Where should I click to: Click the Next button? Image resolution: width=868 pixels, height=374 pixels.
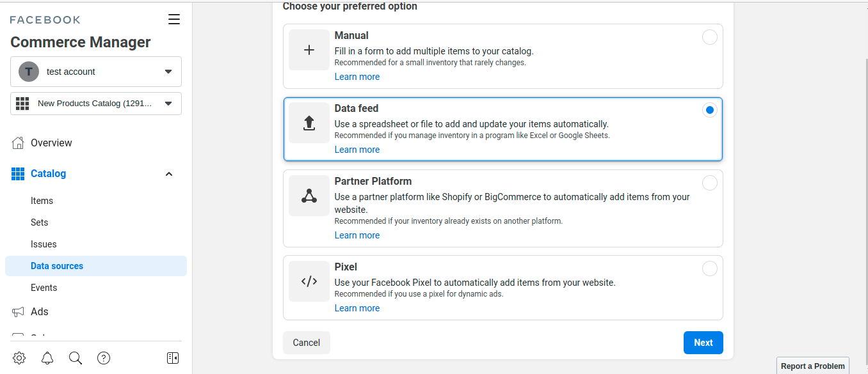coord(703,343)
